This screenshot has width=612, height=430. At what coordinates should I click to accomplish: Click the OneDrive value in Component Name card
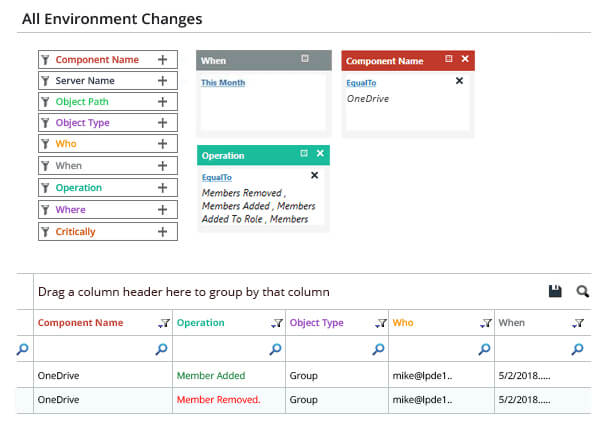[368, 99]
